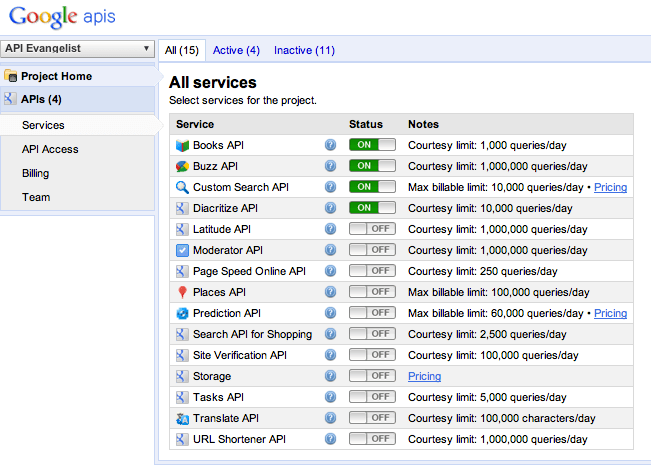Click the Status column header
This screenshot has height=475, width=651.
pyautogui.click(x=366, y=124)
